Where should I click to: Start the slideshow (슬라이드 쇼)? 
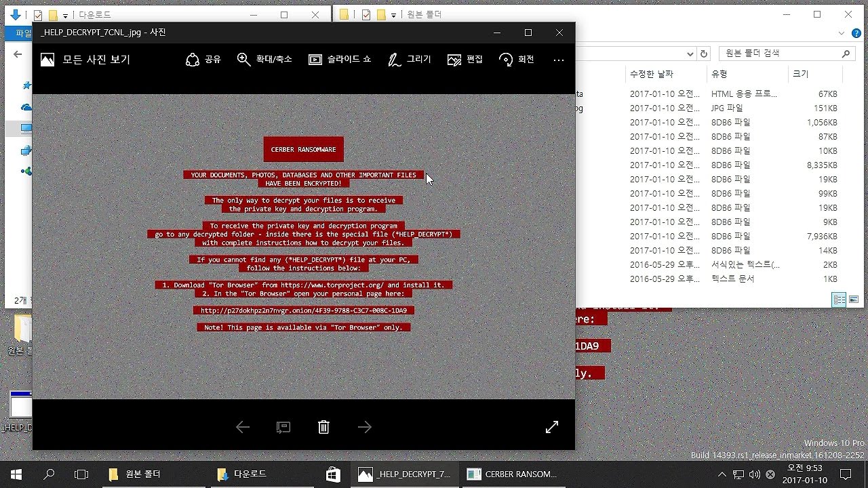click(x=340, y=60)
